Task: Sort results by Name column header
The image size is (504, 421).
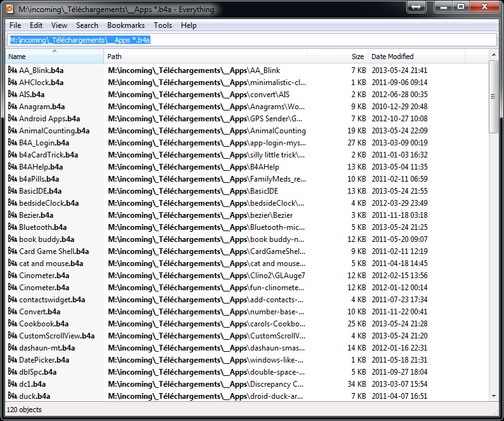Action: point(55,57)
